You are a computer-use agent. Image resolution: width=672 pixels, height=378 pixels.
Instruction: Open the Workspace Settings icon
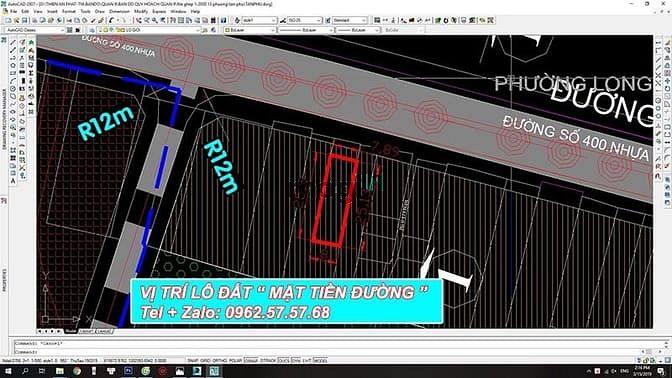[69, 30]
